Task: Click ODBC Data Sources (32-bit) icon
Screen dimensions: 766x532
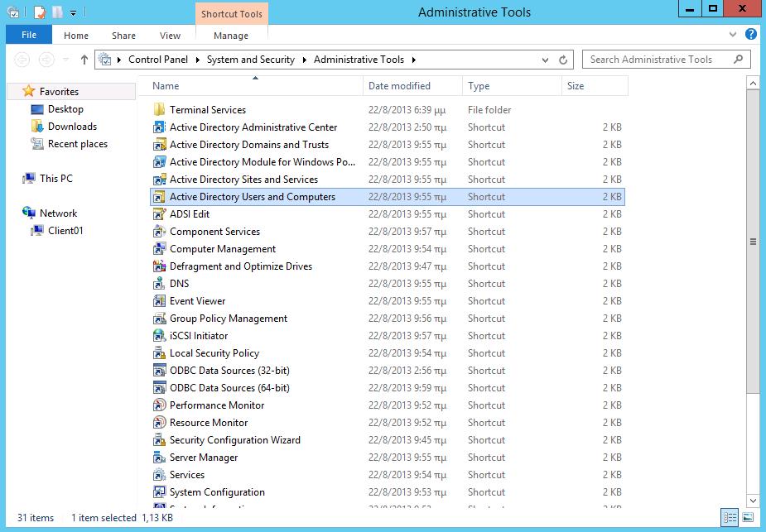Action: coord(159,371)
